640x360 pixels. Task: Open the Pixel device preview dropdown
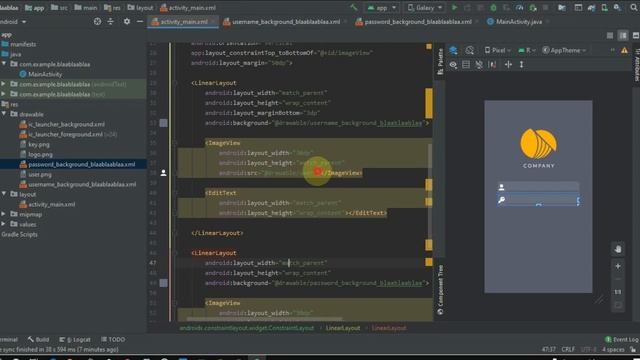498,50
